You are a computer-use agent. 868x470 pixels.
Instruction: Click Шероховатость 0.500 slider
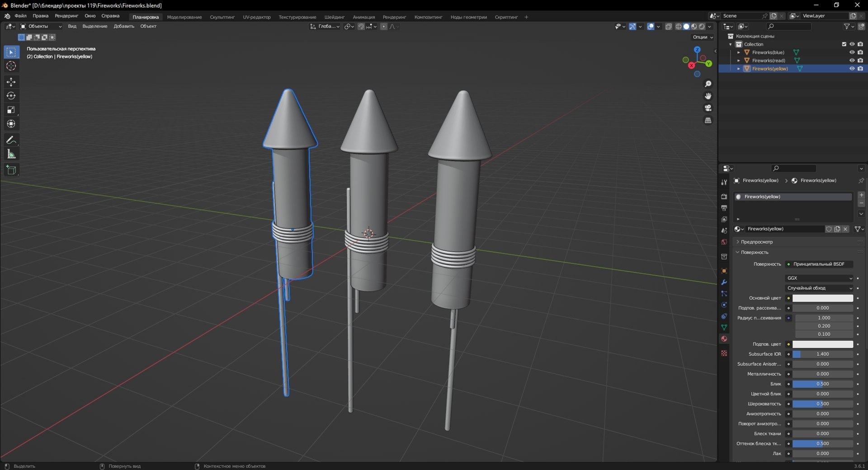pos(823,404)
